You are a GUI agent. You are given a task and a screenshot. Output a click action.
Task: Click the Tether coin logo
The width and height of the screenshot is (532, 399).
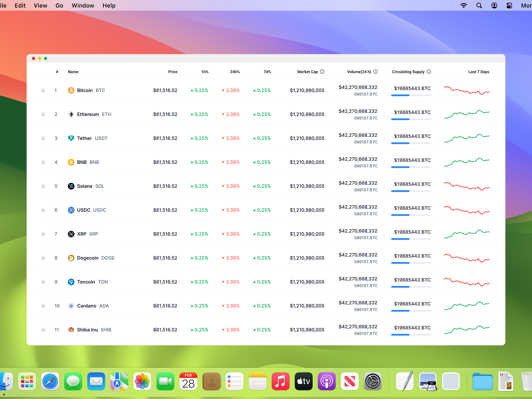click(x=71, y=138)
